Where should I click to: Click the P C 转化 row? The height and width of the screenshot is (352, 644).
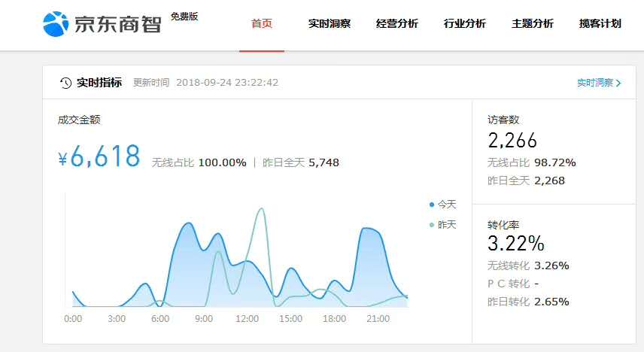pos(513,284)
